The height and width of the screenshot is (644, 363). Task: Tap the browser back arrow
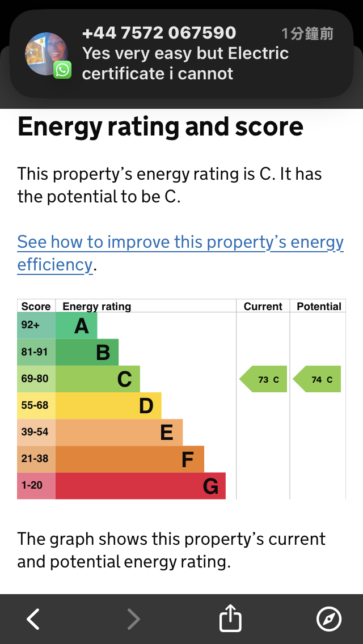[33, 619]
